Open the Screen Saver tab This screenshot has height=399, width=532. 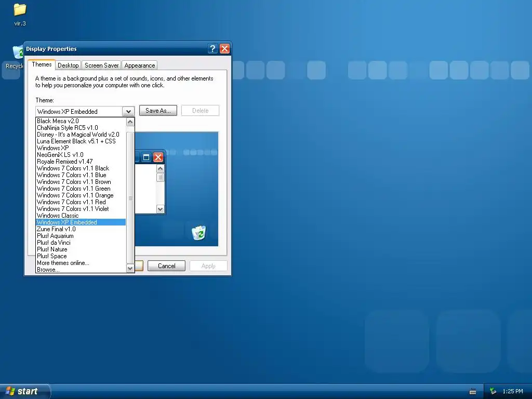coord(101,65)
